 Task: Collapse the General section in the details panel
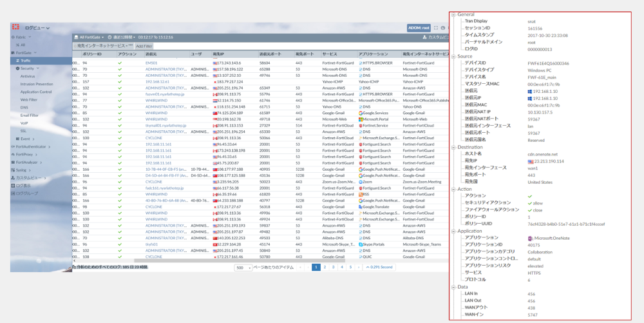pyautogui.click(x=453, y=14)
